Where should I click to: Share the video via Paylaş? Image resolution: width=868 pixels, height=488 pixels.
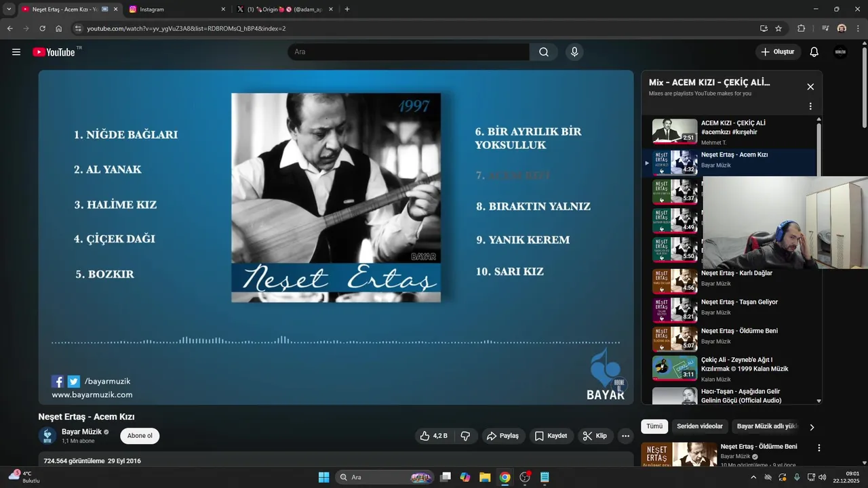pos(502,436)
